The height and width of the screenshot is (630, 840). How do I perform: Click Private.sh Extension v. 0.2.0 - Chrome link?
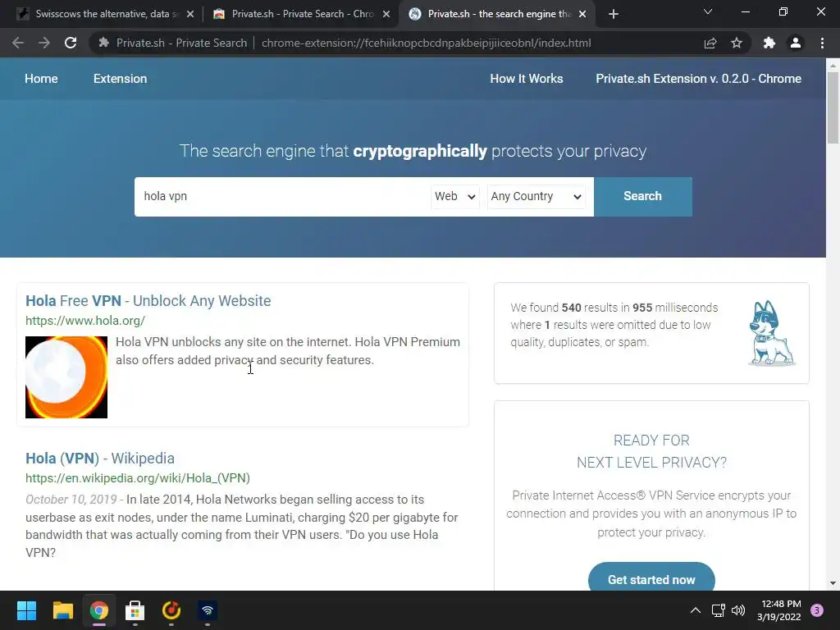point(699,79)
